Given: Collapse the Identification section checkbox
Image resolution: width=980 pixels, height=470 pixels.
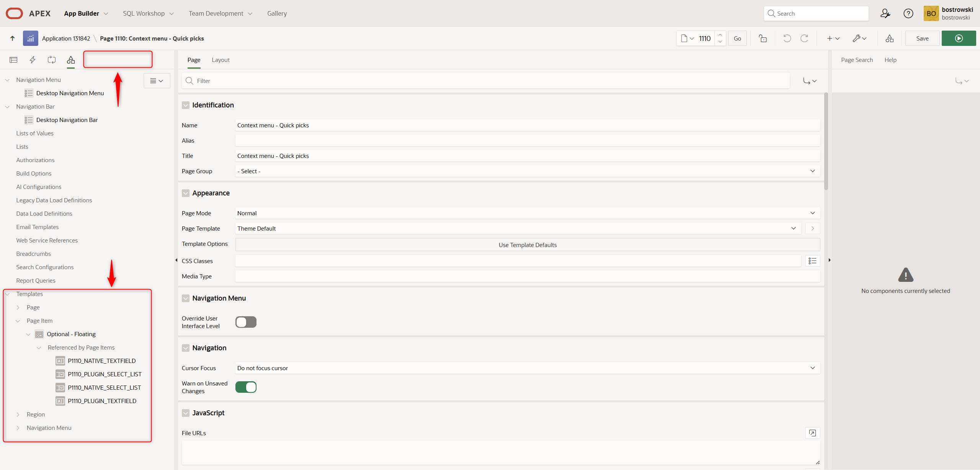Looking at the screenshot, I should point(186,105).
